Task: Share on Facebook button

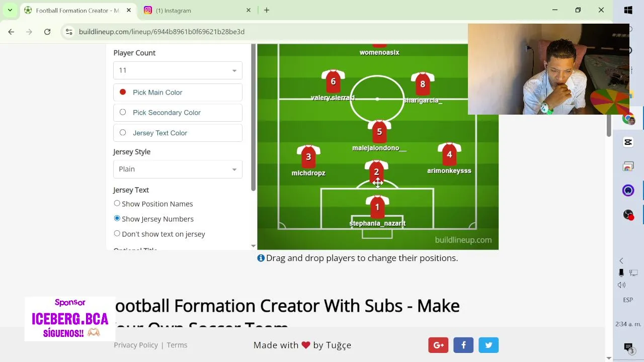Action: pos(463,345)
